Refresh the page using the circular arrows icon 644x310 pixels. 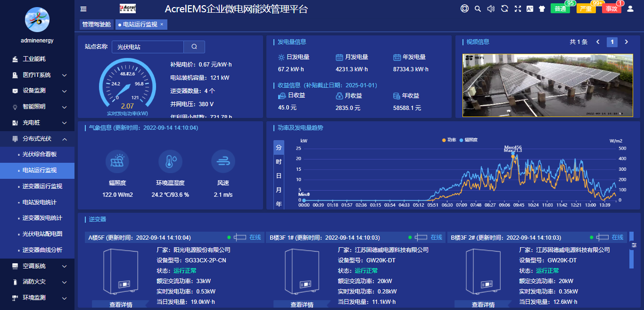click(504, 8)
